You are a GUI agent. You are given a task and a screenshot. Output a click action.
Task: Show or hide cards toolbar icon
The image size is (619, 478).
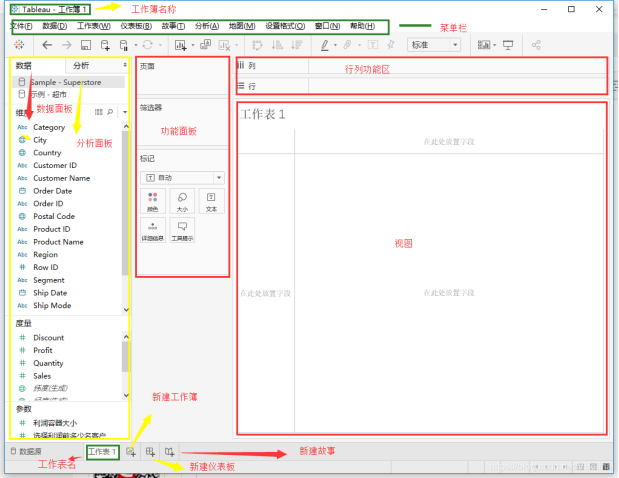(484, 45)
